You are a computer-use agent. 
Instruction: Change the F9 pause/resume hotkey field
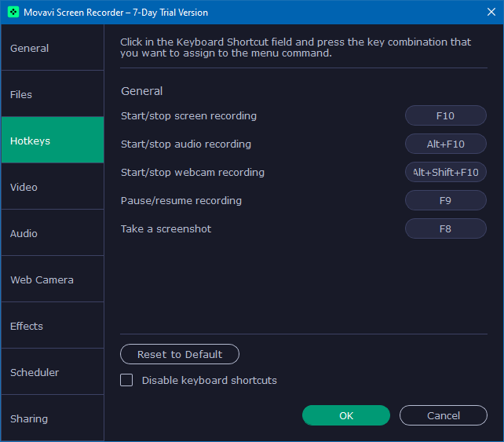point(445,201)
